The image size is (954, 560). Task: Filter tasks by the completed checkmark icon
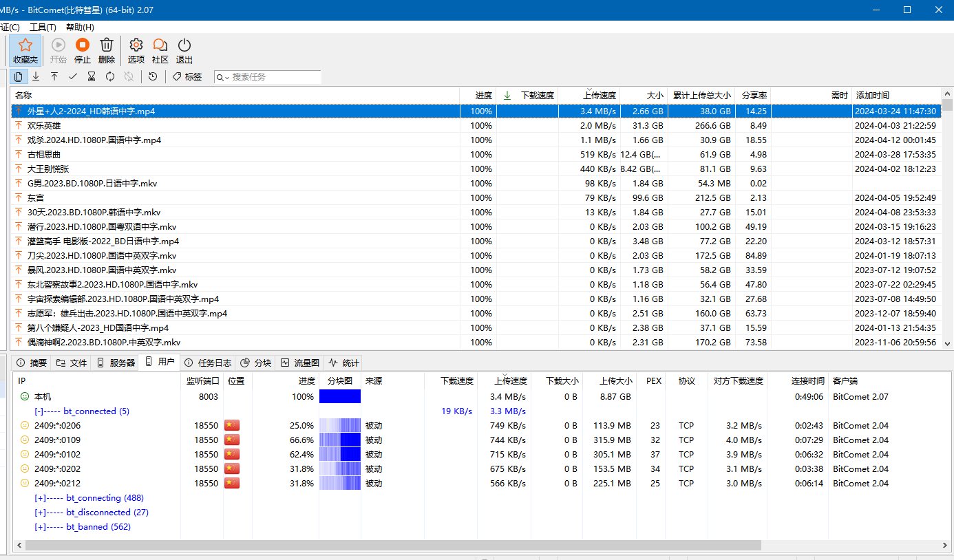click(x=73, y=76)
